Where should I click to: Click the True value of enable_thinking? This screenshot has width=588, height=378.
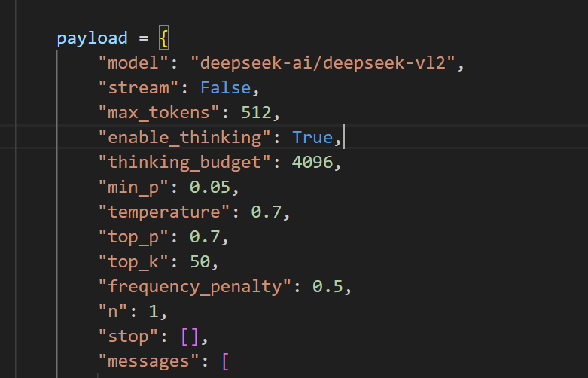point(312,137)
